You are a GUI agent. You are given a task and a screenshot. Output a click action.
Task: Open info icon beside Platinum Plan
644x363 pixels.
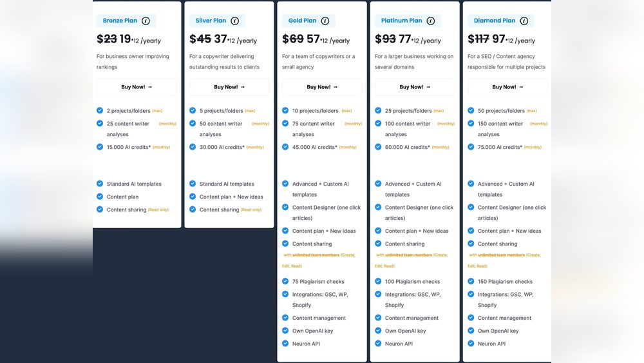point(430,21)
